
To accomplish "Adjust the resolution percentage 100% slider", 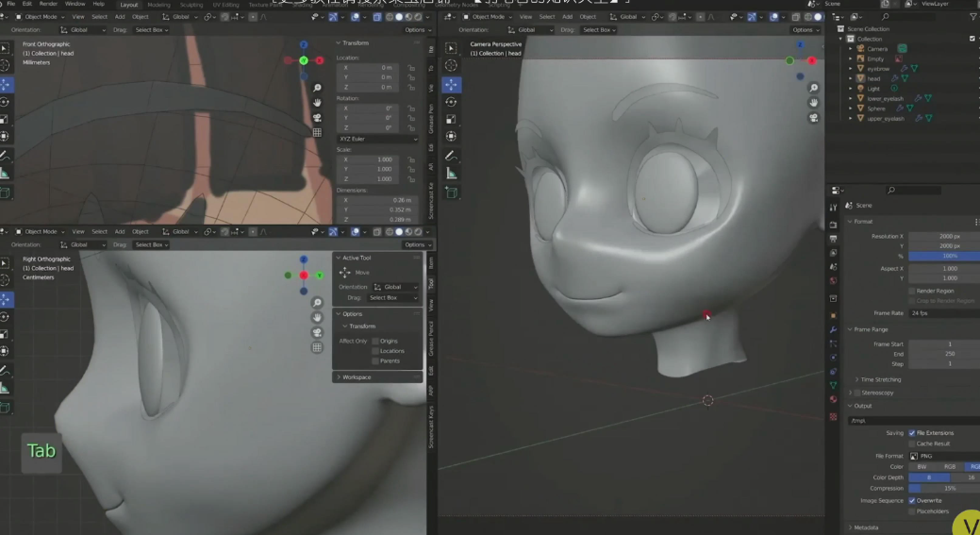I will tap(944, 256).
